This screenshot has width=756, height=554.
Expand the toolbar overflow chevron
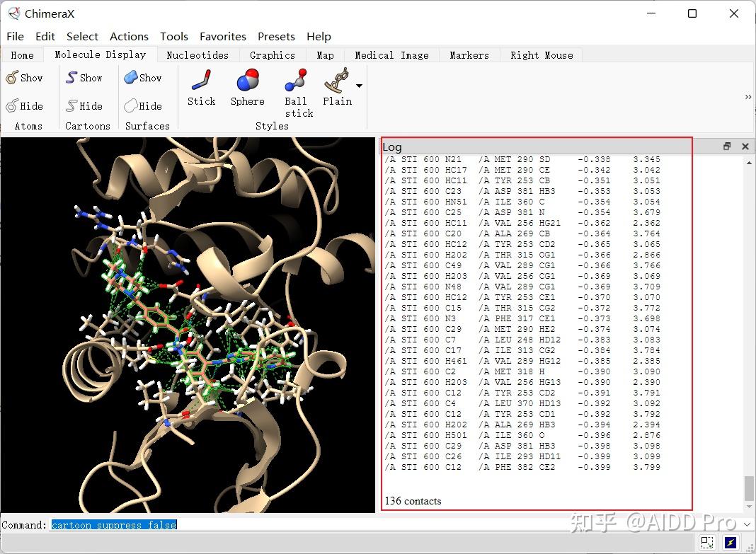click(747, 97)
